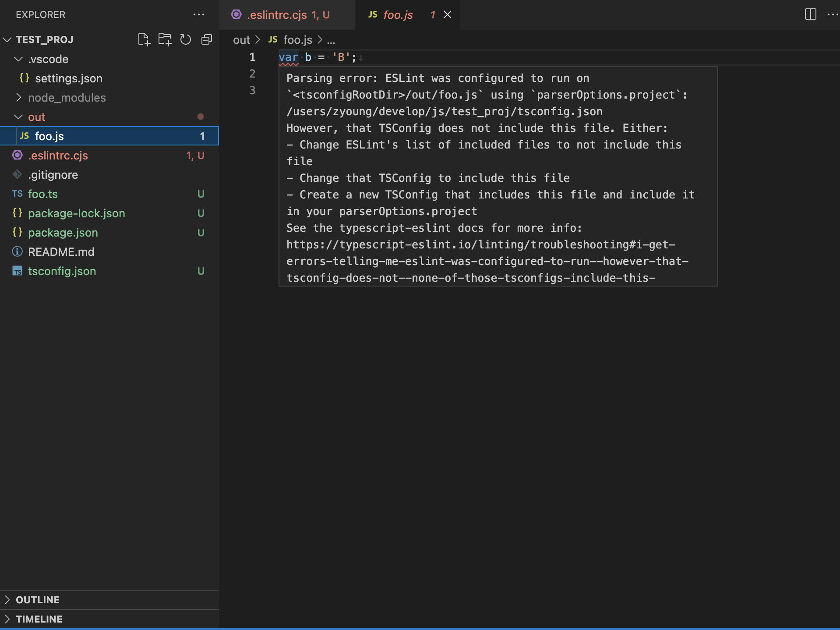
Task: Open typescript-eslint docs link in hover
Action: tap(487, 261)
